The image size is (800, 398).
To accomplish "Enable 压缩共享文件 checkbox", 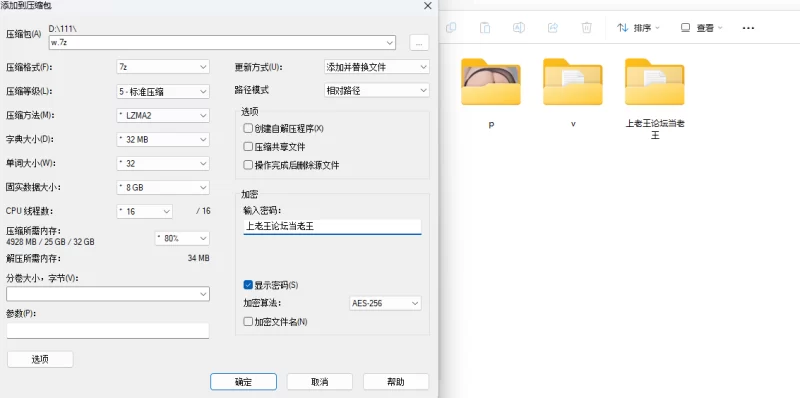I will point(248,147).
